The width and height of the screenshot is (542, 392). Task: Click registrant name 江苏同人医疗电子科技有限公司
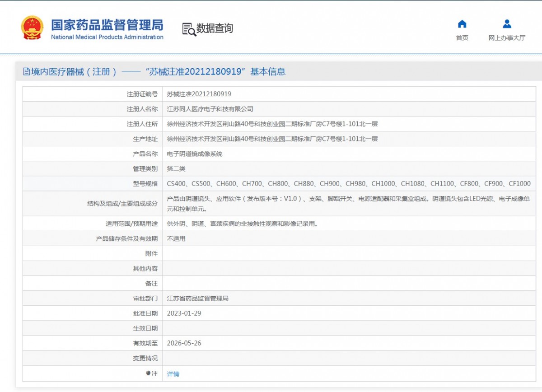tap(210, 109)
